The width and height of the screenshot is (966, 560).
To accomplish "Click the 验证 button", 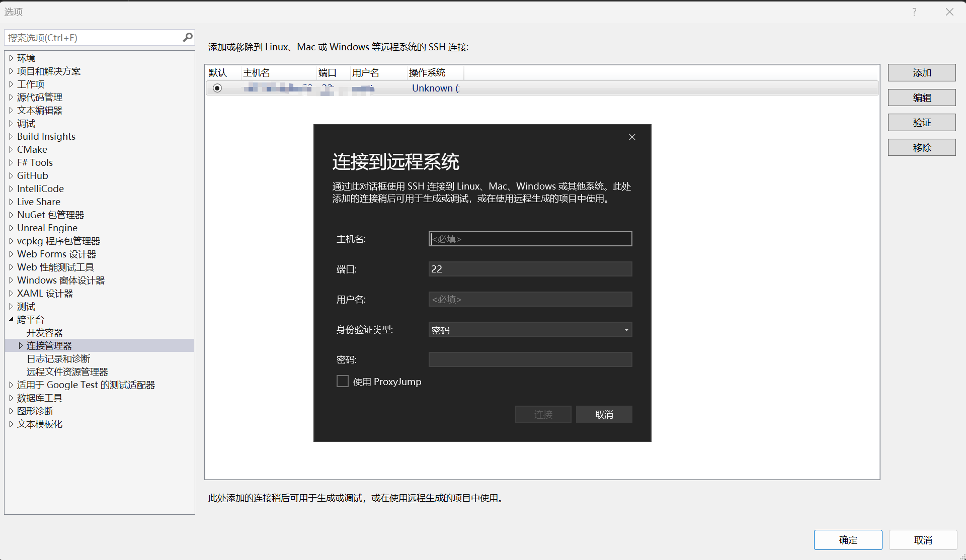I will pyautogui.click(x=921, y=123).
